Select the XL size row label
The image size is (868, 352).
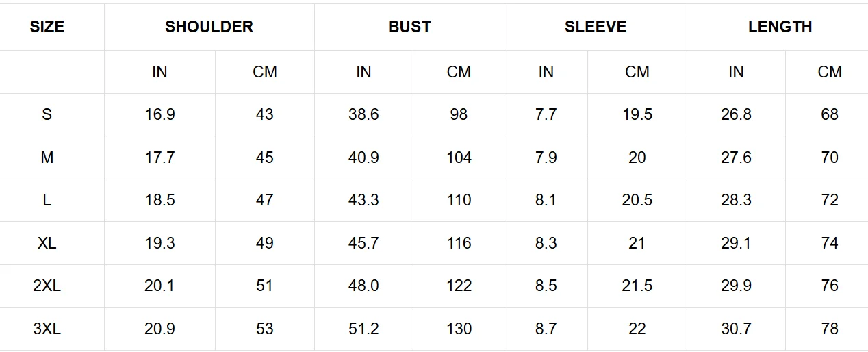click(47, 243)
